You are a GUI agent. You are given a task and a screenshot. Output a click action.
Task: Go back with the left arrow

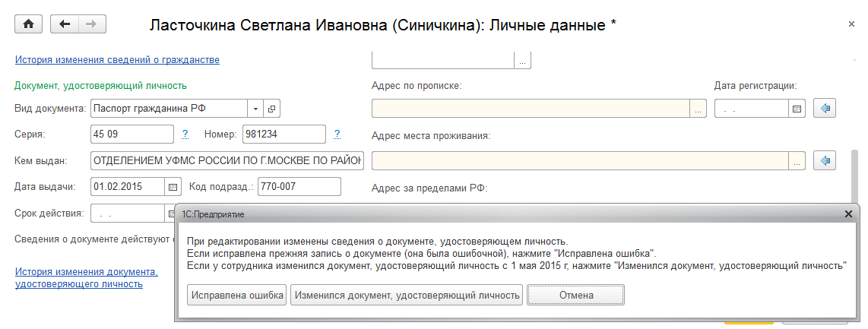click(x=65, y=24)
